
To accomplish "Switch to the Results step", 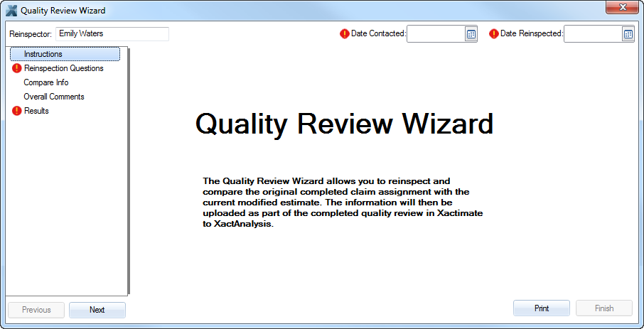I will tap(36, 111).
